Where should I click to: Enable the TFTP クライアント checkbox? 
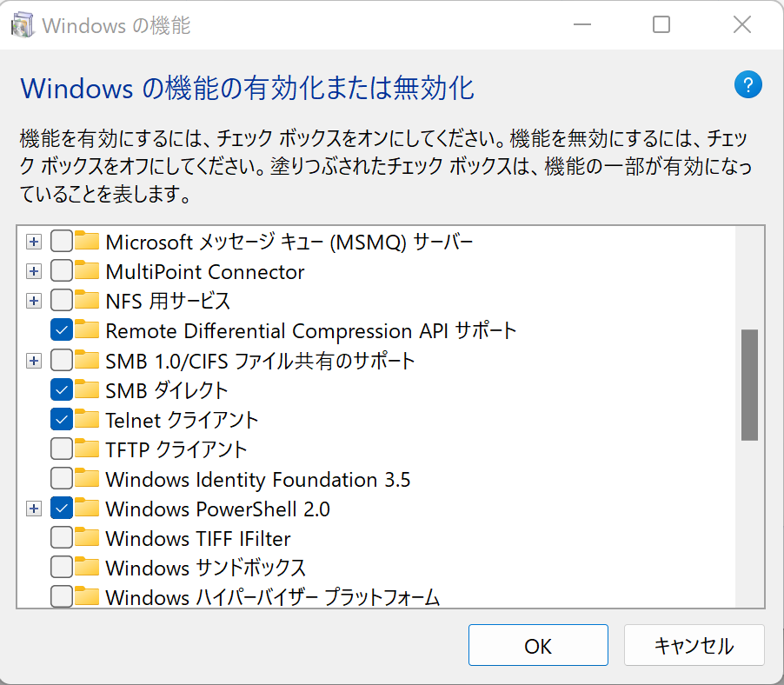pyautogui.click(x=62, y=449)
